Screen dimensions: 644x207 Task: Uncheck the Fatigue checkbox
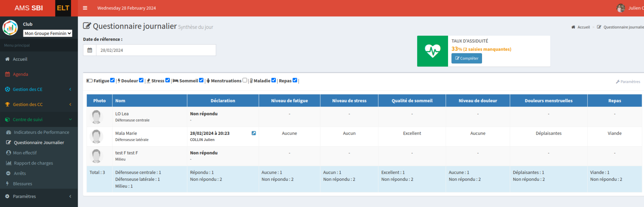tap(112, 80)
